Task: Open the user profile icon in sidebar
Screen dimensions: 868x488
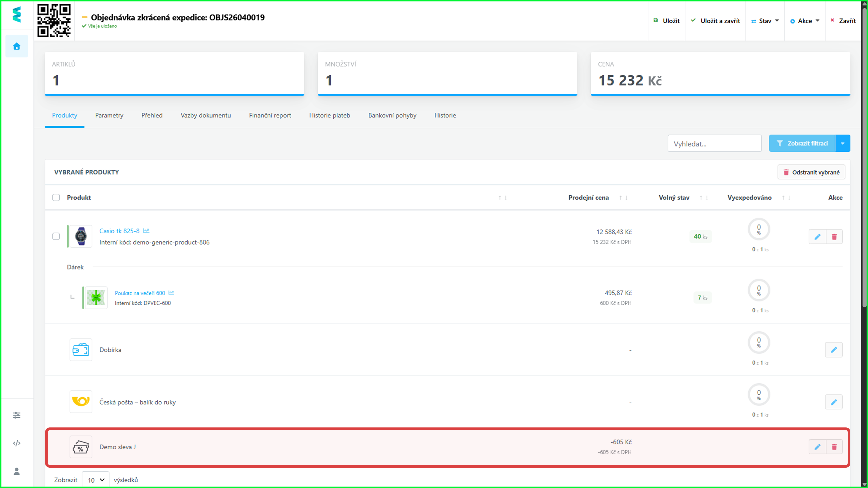Action: click(x=17, y=471)
